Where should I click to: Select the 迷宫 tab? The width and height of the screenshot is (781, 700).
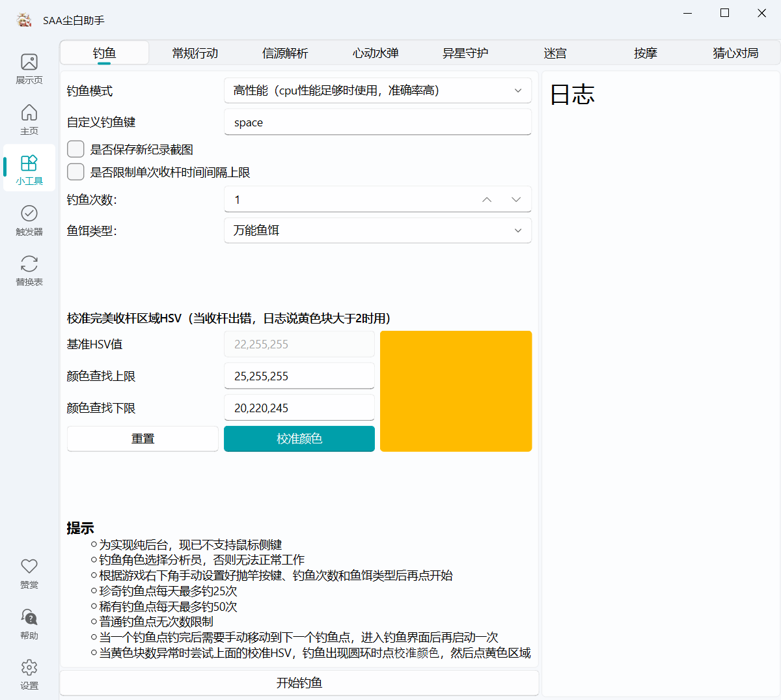click(555, 53)
